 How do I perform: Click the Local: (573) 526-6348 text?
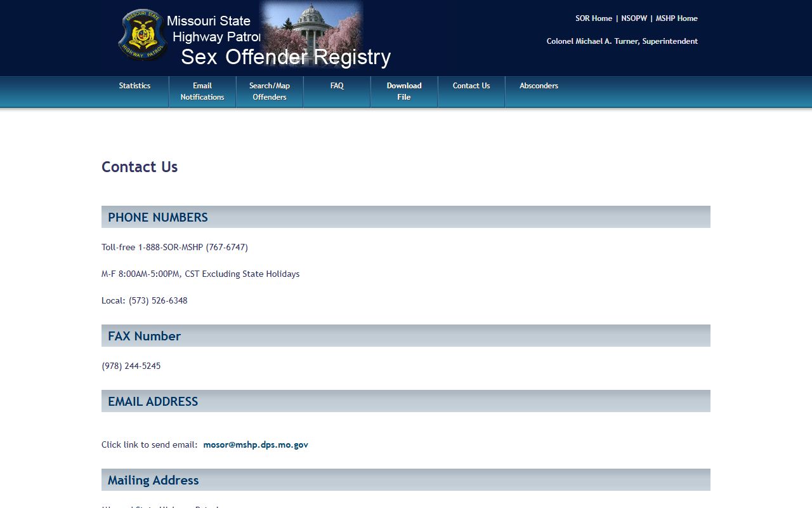tap(145, 300)
